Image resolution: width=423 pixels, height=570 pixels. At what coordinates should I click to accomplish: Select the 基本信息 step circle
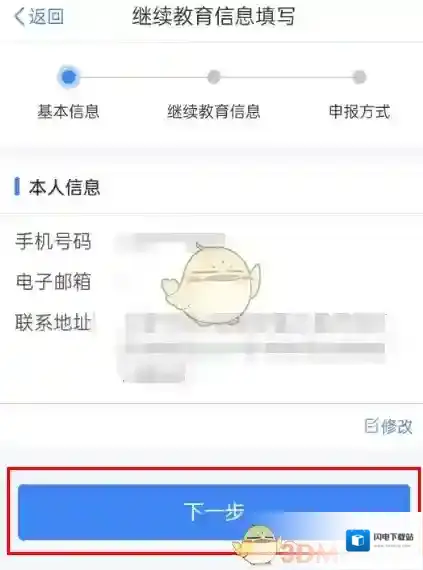tap(69, 77)
